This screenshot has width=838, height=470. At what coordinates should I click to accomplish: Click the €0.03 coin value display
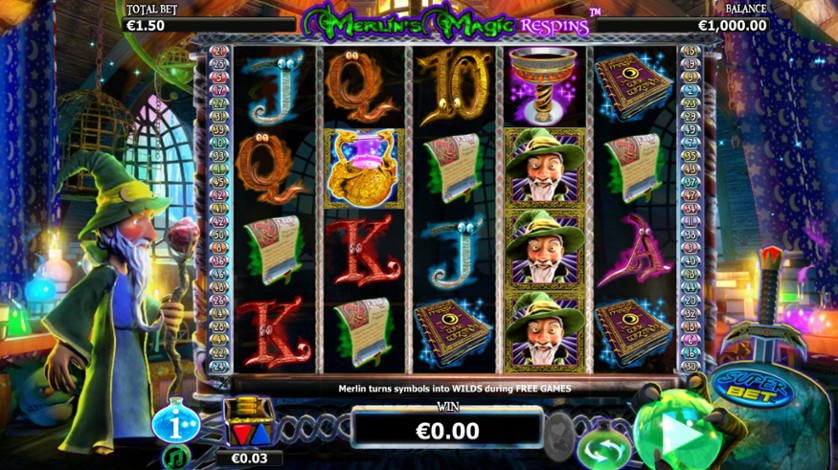point(249,458)
